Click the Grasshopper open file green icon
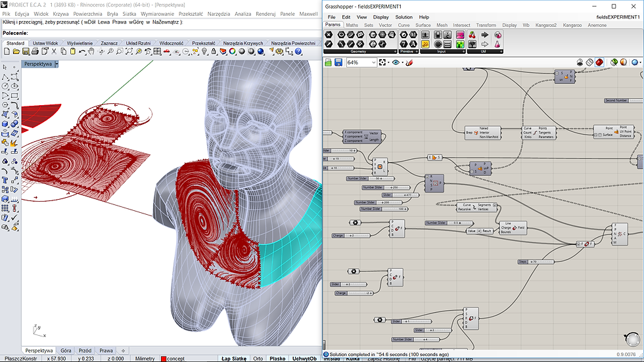Viewport: 644px width, 362px height. pyautogui.click(x=328, y=62)
